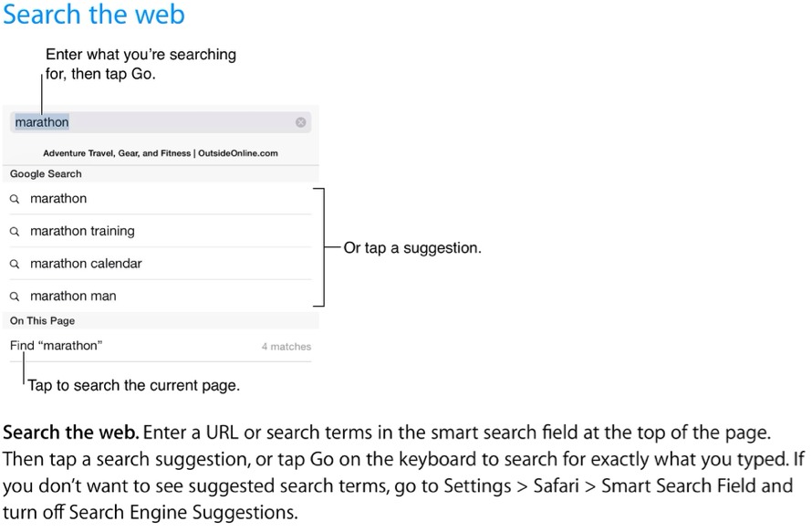The image size is (812, 532).
Task: Click the "Search the web" page heading
Action: click(x=94, y=16)
